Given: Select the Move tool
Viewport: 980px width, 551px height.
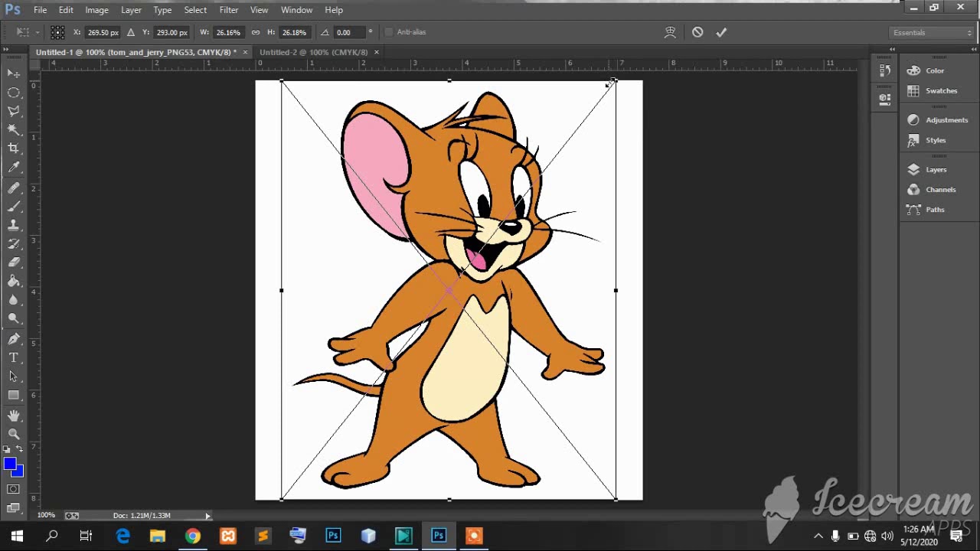Looking at the screenshot, I should pyautogui.click(x=14, y=73).
